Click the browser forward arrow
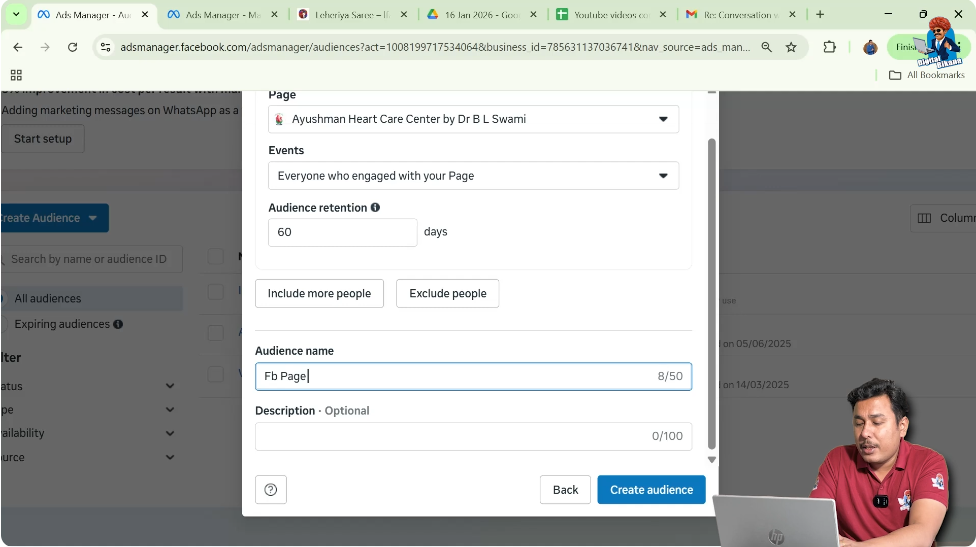This screenshot has width=976, height=547. pos(45,47)
